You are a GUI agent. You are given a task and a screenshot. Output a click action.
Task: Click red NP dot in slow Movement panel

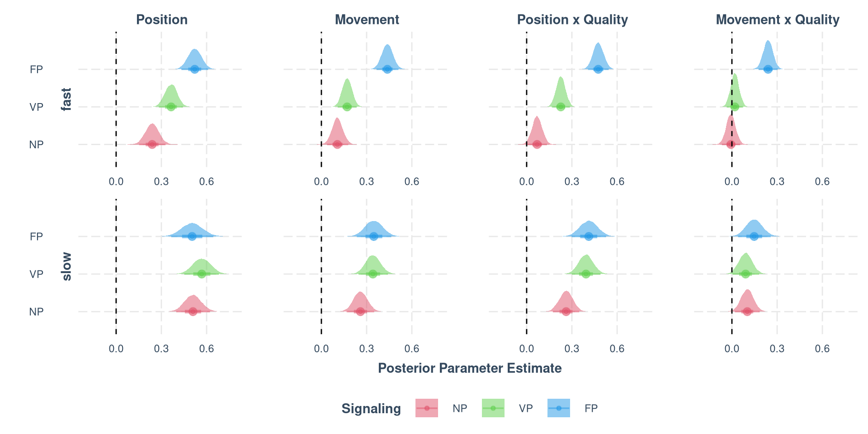(360, 311)
